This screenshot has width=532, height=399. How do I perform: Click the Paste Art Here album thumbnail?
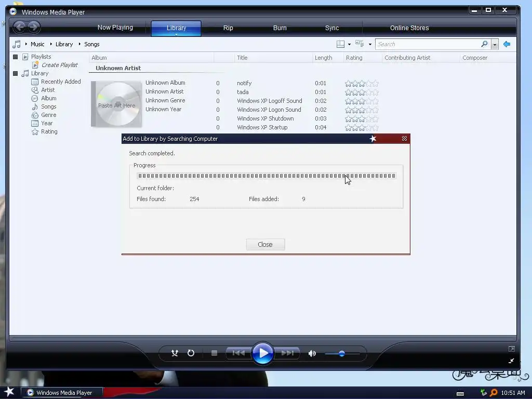[x=116, y=104]
